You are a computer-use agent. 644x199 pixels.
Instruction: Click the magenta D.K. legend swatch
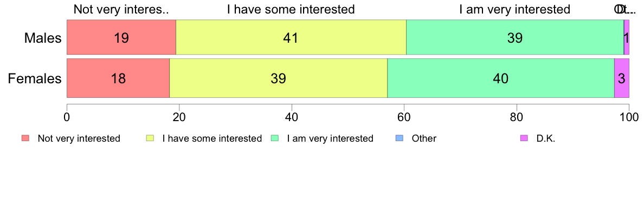click(524, 138)
